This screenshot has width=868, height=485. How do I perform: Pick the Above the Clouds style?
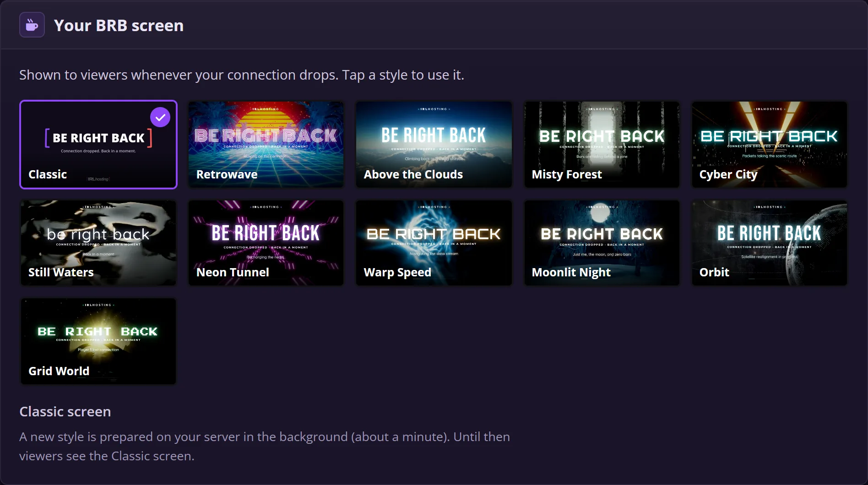tap(434, 145)
